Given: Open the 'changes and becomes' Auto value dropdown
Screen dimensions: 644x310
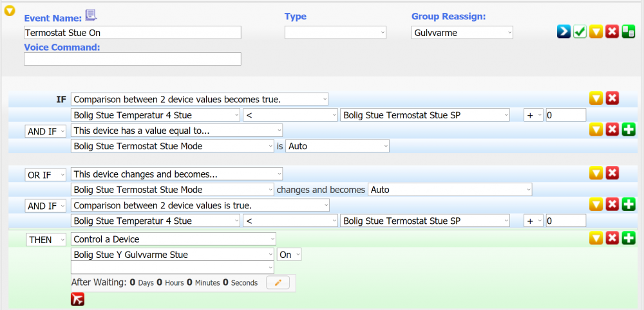Looking at the screenshot, I should pyautogui.click(x=450, y=190).
